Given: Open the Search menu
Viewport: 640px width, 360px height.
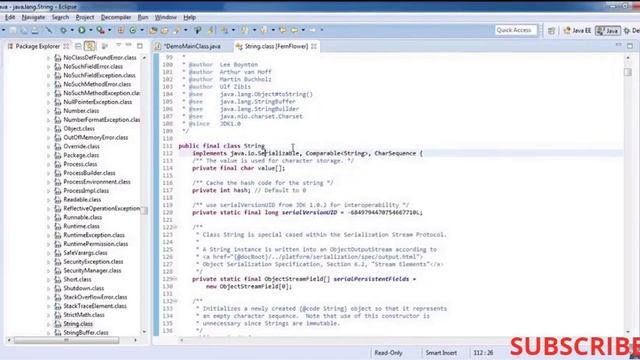Looking at the screenshot, I should 60,17.
